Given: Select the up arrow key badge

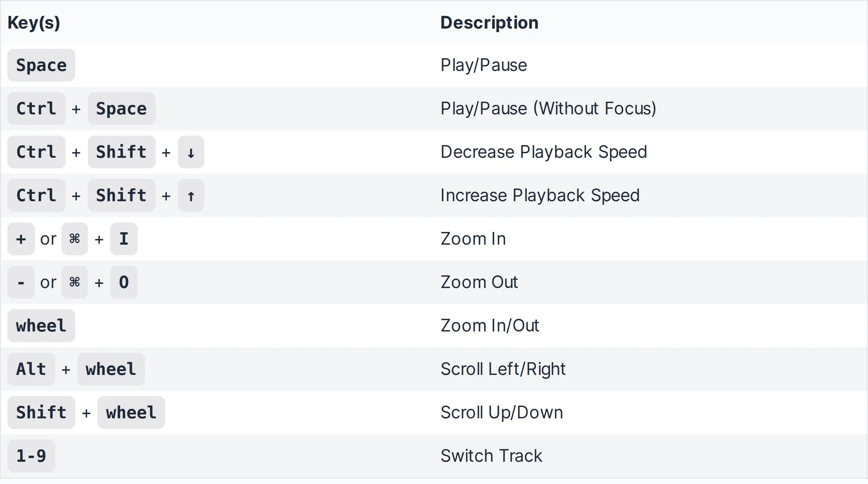Looking at the screenshot, I should click(x=191, y=196).
